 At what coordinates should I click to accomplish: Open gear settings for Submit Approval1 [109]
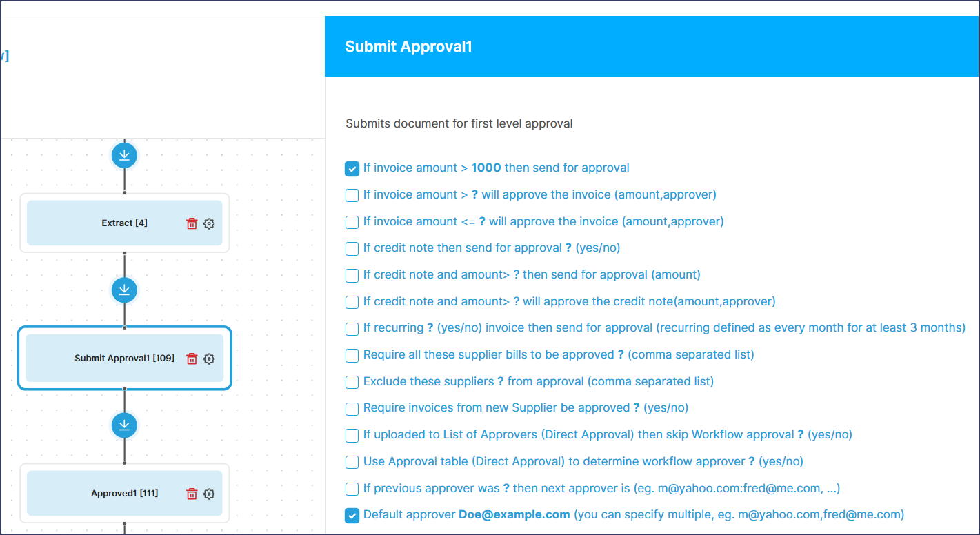click(x=209, y=359)
